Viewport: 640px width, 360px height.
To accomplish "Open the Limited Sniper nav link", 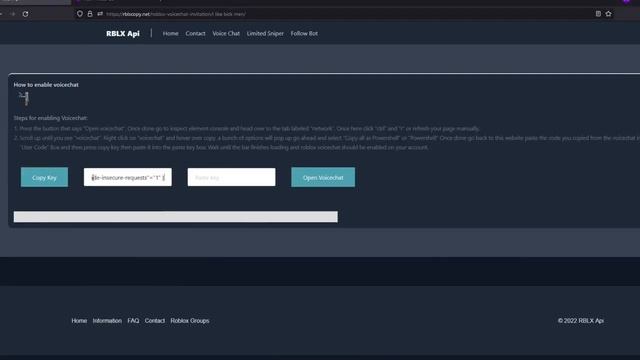I will [x=265, y=33].
